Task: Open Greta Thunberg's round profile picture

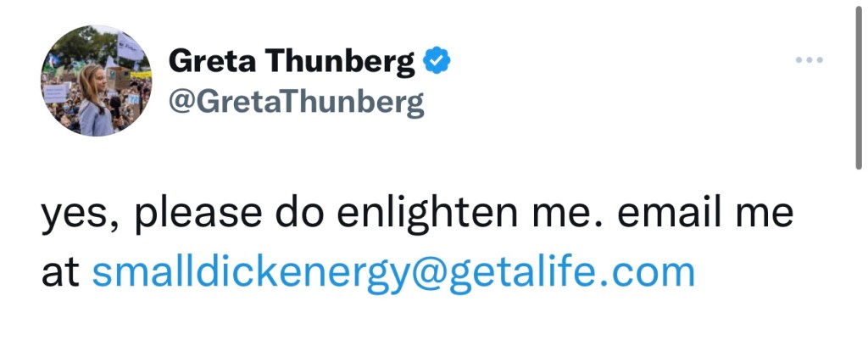Action: point(96,81)
